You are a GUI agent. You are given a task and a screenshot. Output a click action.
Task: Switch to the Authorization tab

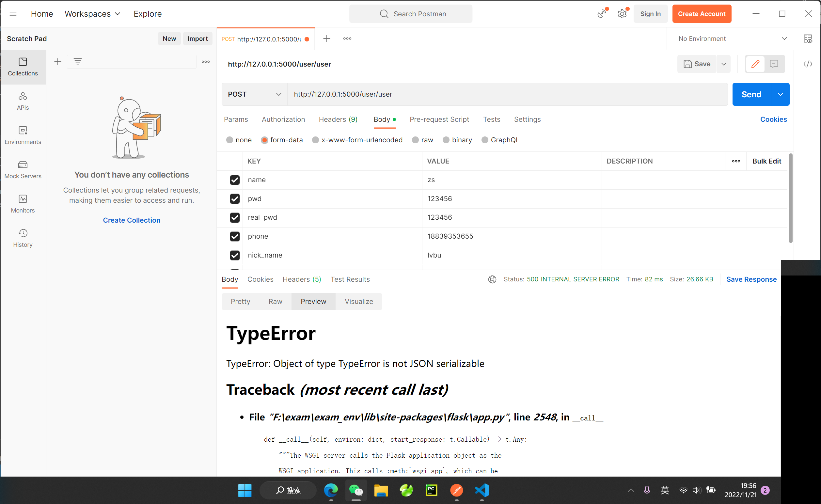click(283, 119)
